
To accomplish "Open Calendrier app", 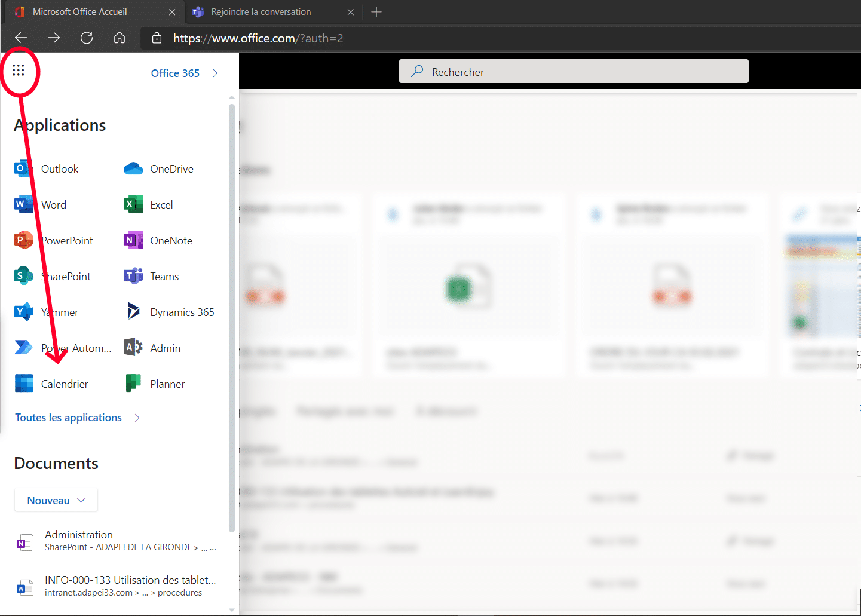I will click(51, 384).
